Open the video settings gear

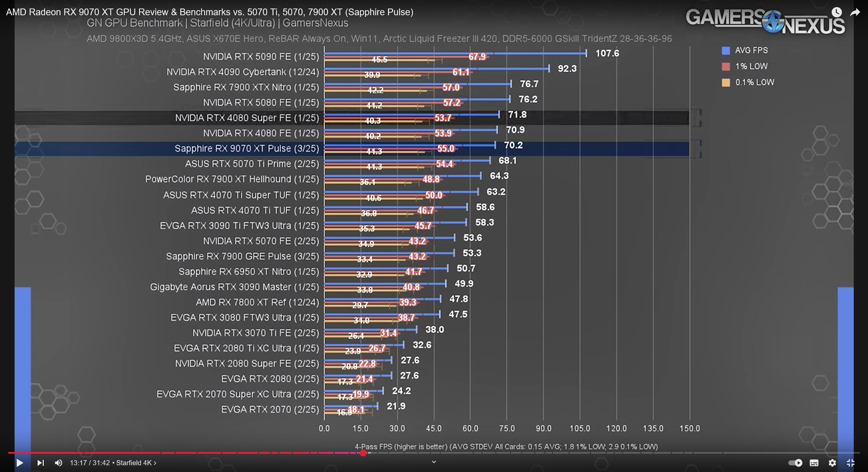pos(832,463)
